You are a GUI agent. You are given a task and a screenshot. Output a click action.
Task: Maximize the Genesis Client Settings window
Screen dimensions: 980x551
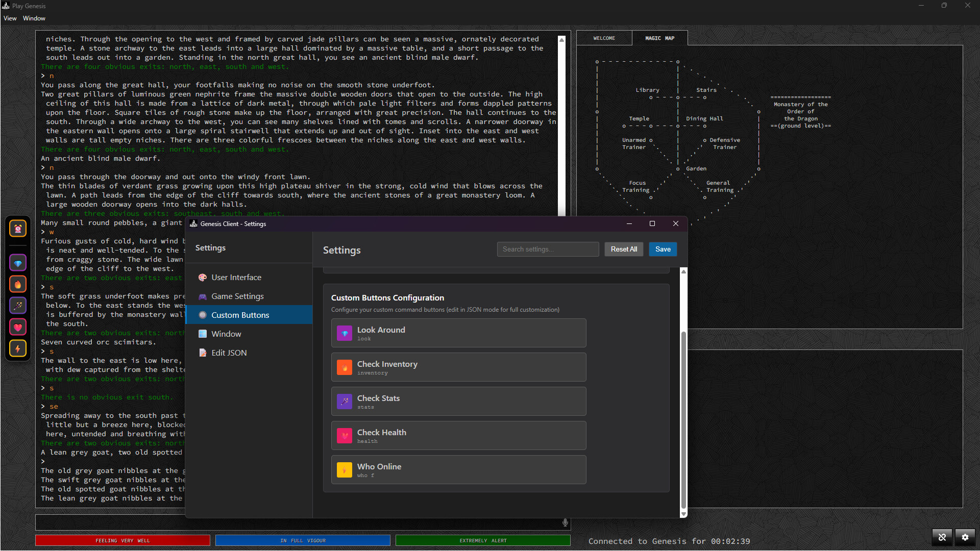click(652, 224)
